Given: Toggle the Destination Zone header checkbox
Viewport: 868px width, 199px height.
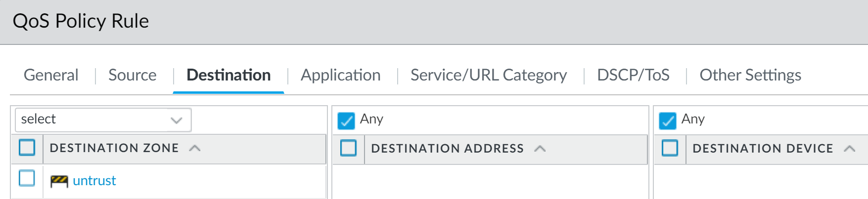Looking at the screenshot, I should pyautogui.click(x=27, y=148).
